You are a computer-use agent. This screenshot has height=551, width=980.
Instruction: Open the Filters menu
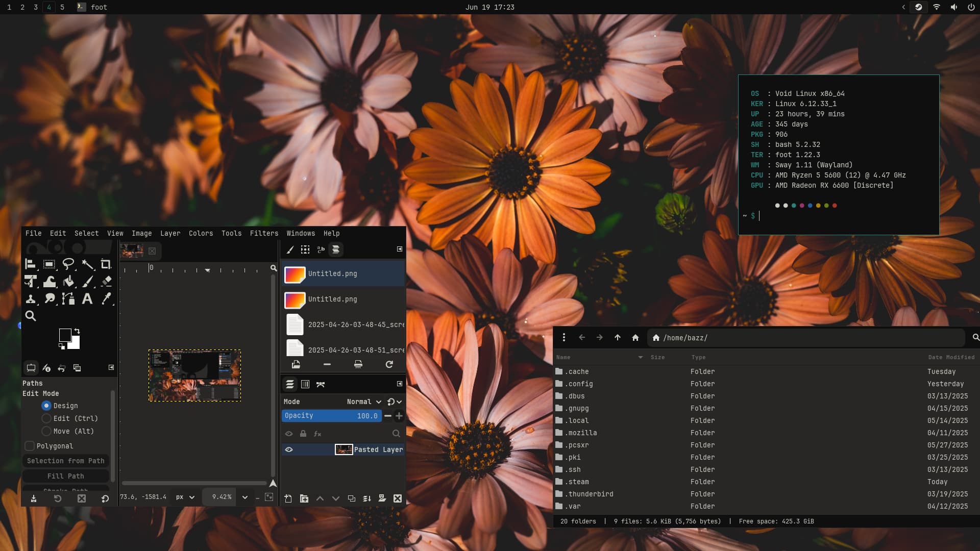(264, 233)
